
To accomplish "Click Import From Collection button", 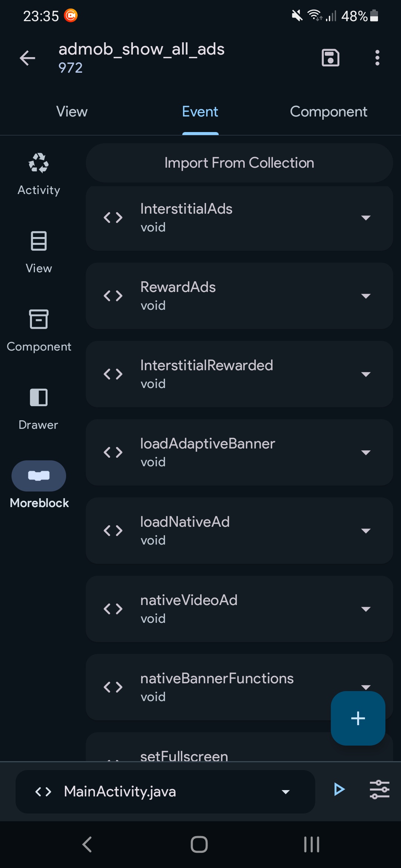I will 239,163.
